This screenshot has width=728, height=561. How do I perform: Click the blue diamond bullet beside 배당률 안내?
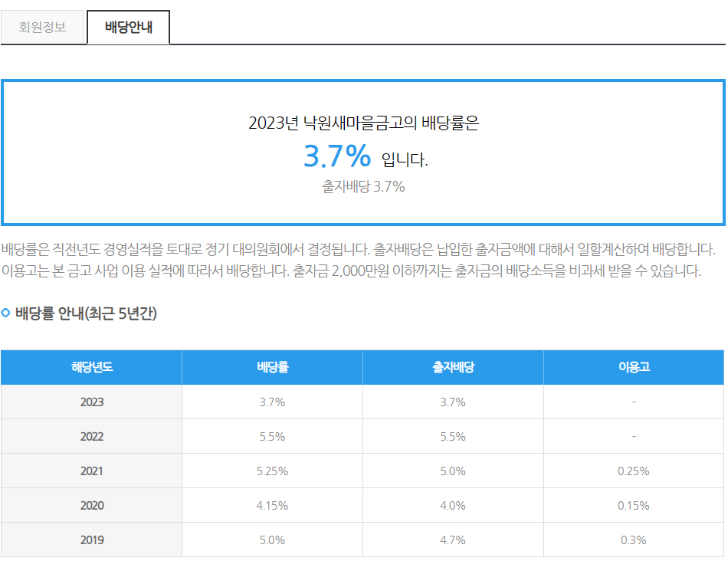[x=5, y=313]
